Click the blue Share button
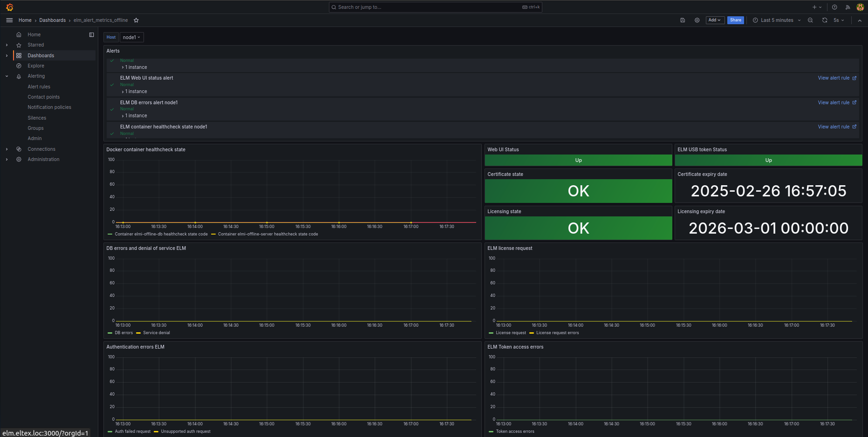 [x=735, y=20]
